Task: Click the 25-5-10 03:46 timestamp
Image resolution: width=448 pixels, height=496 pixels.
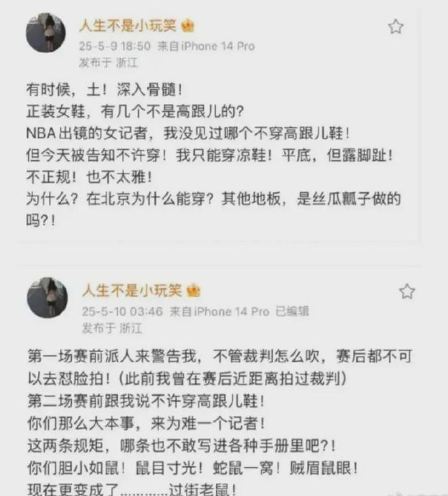Action: click(x=122, y=311)
